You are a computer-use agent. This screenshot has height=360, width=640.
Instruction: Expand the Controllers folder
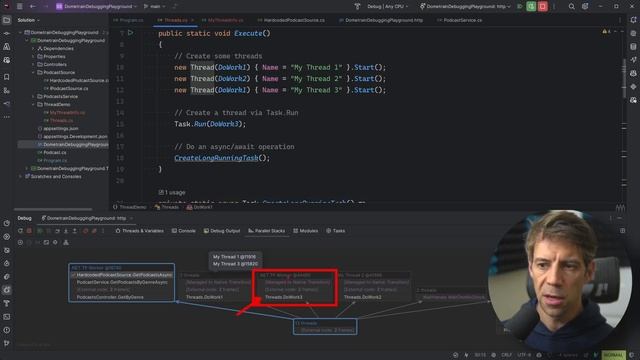tap(33, 64)
